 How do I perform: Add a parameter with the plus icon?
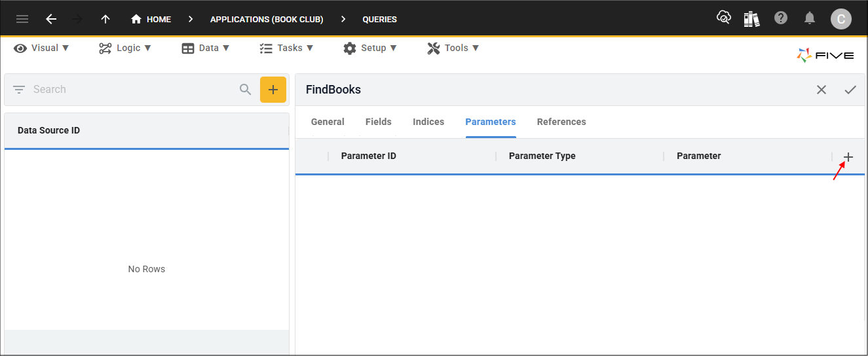(x=848, y=157)
